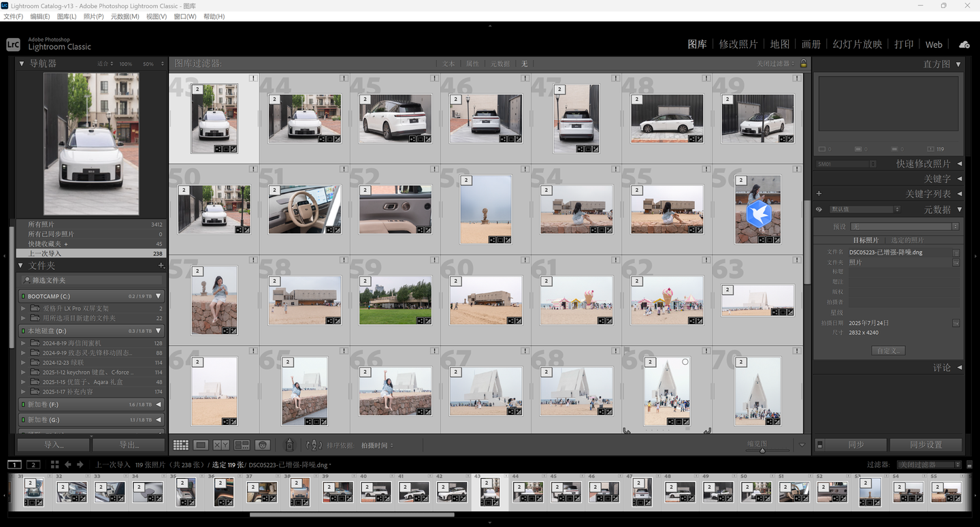Add a keyword with the plus icon

click(819, 194)
